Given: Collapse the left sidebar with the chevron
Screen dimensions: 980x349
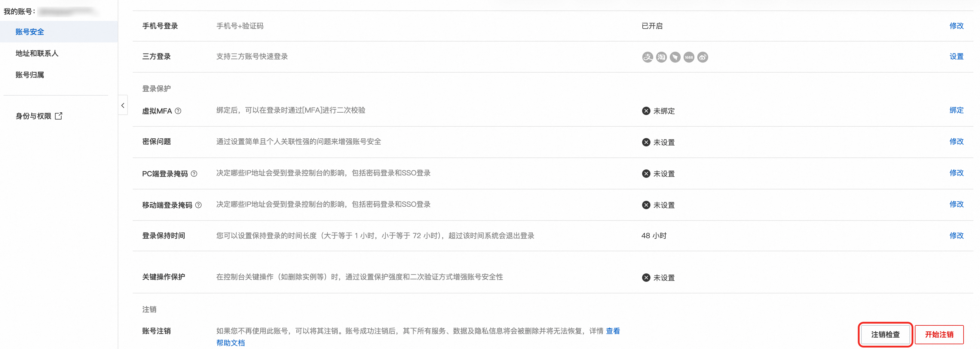Looking at the screenshot, I should coord(122,105).
